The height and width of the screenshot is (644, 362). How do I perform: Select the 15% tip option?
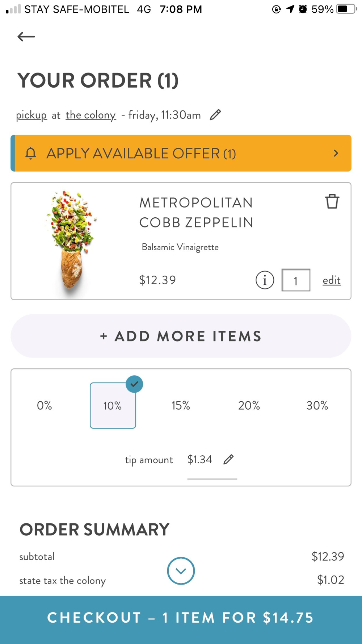tap(181, 405)
